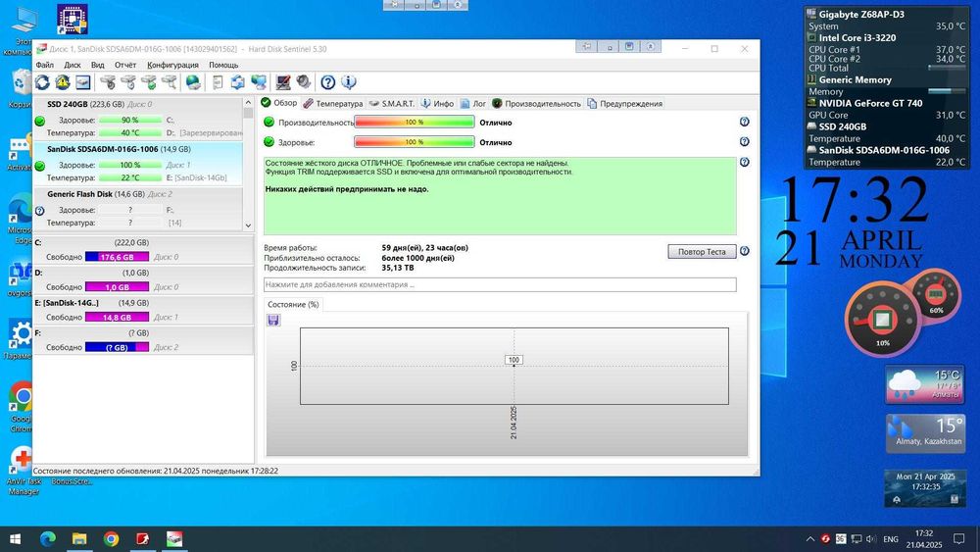Screen dimensions: 980x552
Task: Open Google Chrome from taskbar
Action: click(112, 539)
